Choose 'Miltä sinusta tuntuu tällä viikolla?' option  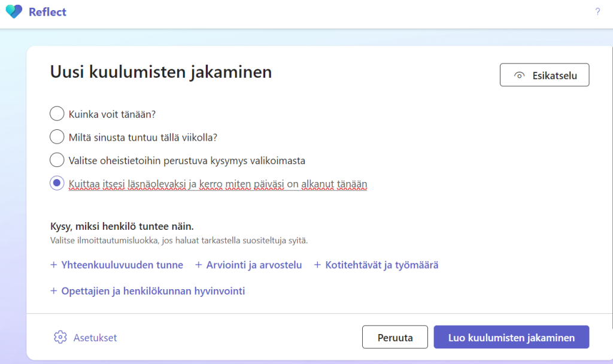click(57, 137)
